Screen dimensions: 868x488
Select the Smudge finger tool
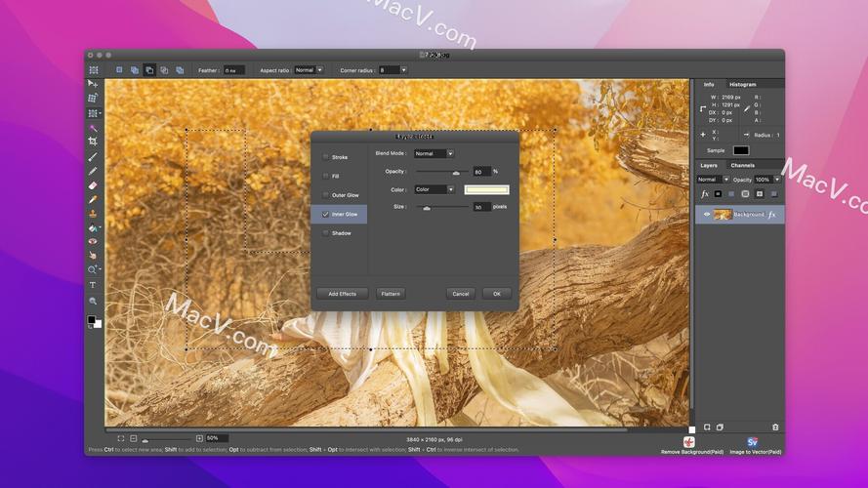click(x=93, y=256)
